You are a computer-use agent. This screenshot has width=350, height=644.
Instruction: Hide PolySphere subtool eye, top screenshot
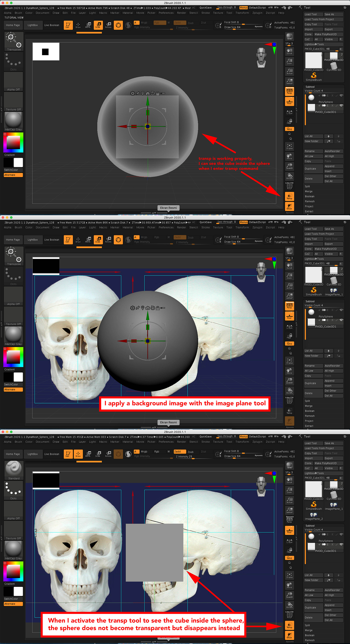(341, 95)
